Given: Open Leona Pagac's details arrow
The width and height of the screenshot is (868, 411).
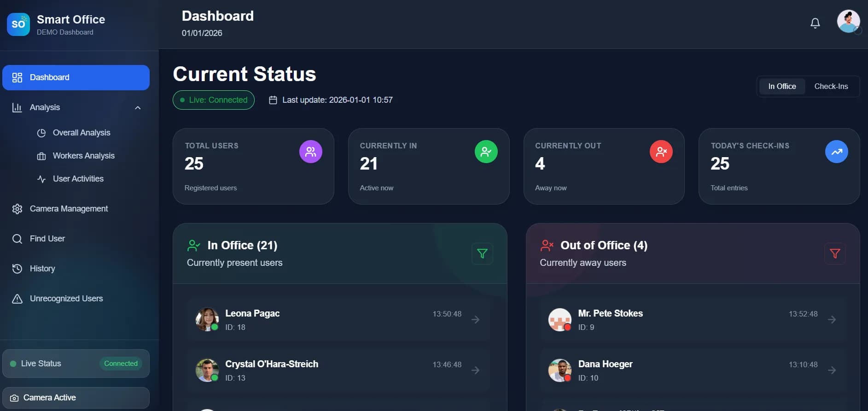Looking at the screenshot, I should [476, 320].
